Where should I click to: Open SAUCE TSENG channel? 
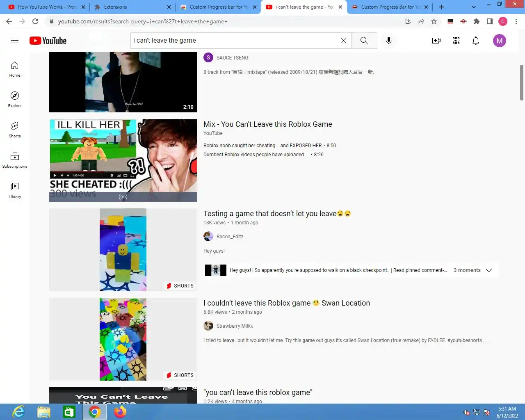[232, 58]
